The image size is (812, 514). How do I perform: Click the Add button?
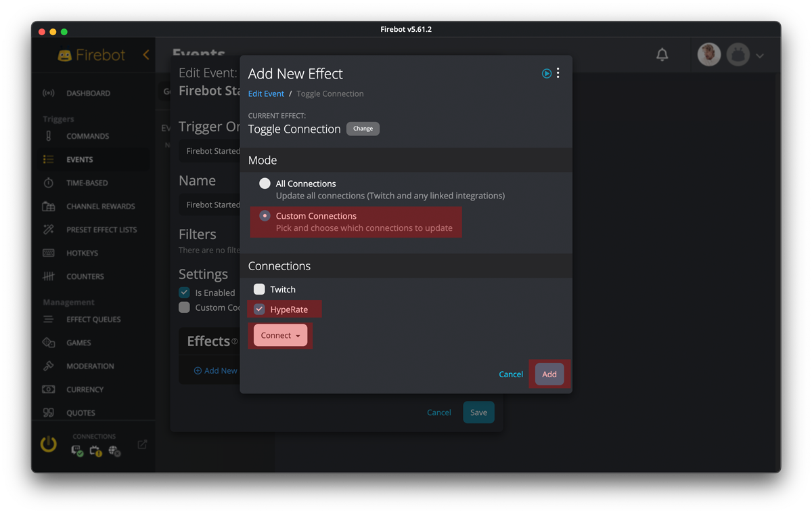[549, 374]
